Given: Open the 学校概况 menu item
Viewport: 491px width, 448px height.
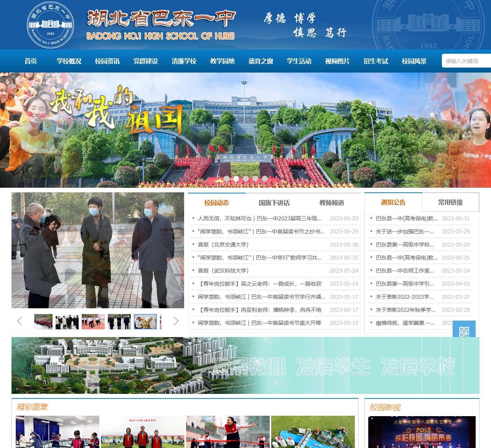Looking at the screenshot, I should click(69, 61).
